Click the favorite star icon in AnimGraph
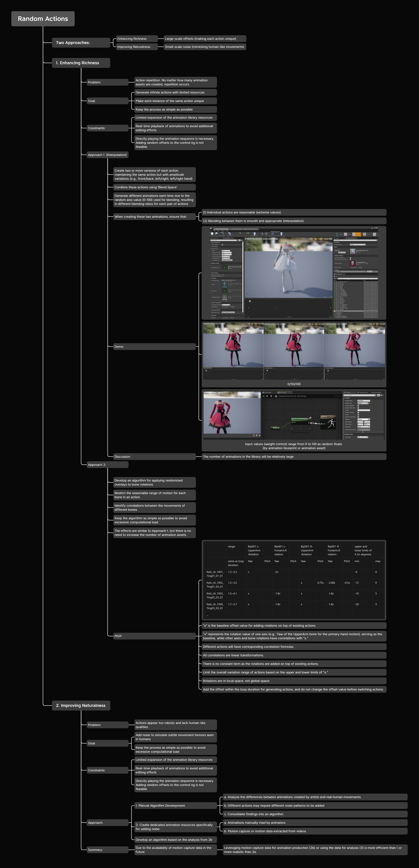419x868 pixels. [263, 396]
